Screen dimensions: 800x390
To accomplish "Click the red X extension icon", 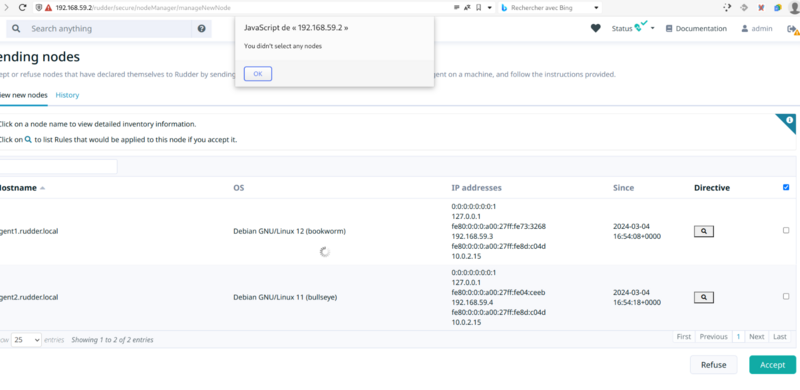I will (x=761, y=8).
